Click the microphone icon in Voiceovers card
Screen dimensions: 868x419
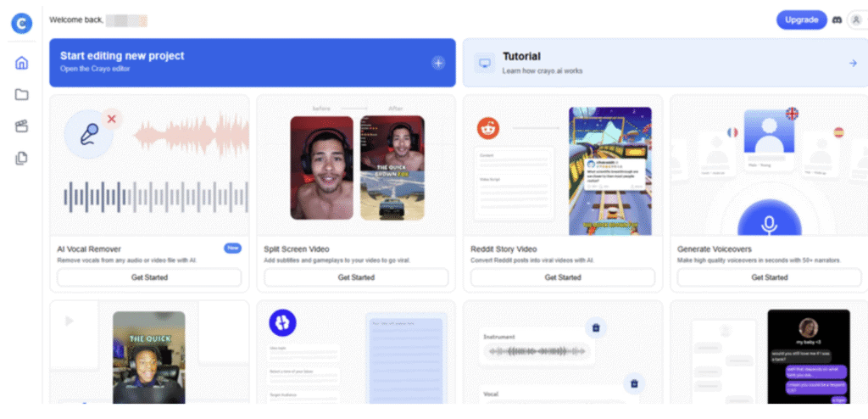[x=769, y=223]
